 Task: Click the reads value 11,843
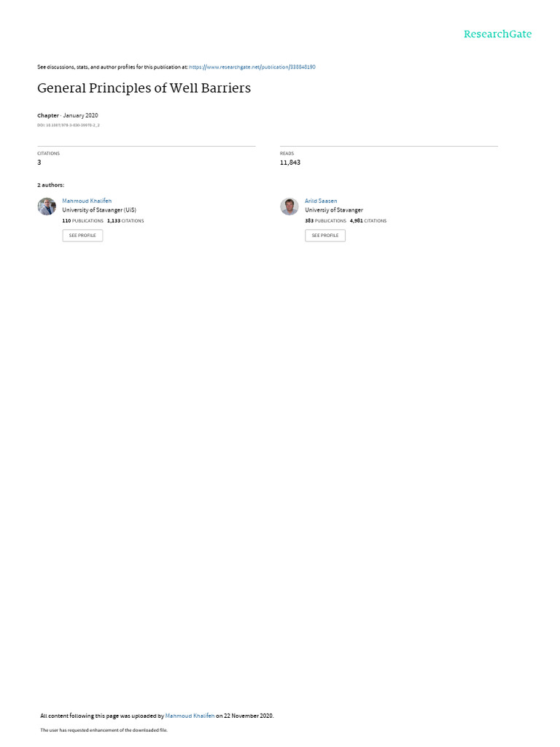(x=290, y=163)
